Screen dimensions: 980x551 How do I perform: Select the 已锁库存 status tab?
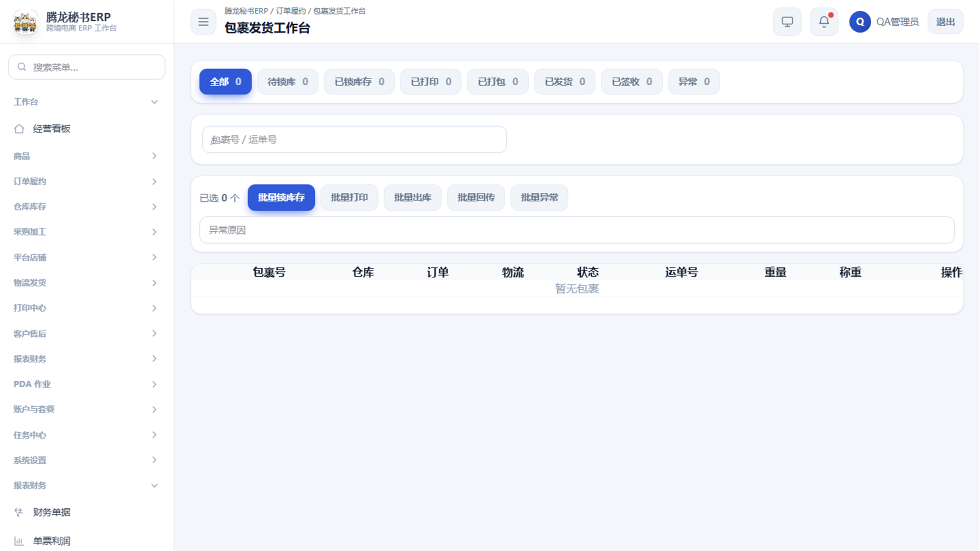tap(359, 82)
